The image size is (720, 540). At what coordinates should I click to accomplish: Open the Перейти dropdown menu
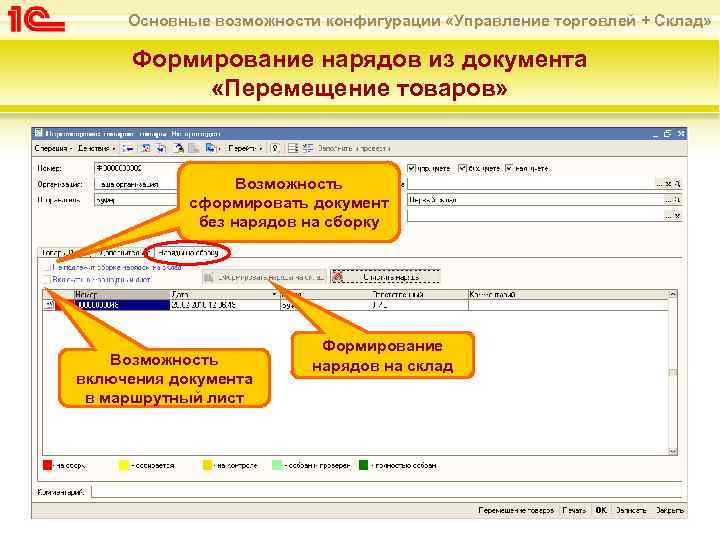click(245, 148)
